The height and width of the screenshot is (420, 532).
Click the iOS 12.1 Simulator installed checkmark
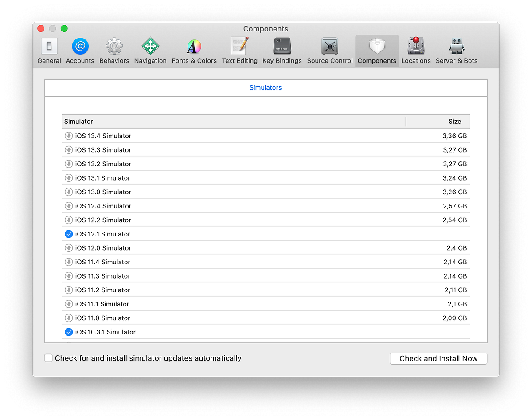(x=69, y=234)
